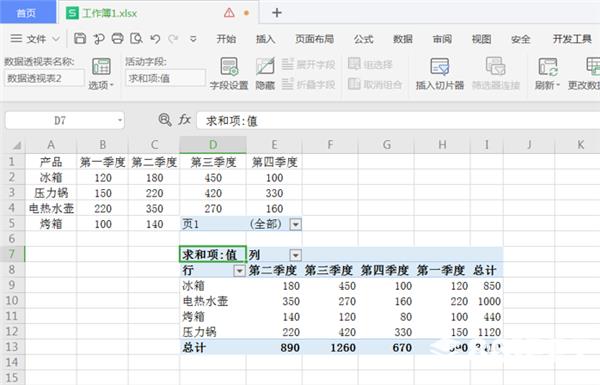Open the 数据 ribbon tab
This screenshot has width=600, height=385.
[x=403, y=39]
